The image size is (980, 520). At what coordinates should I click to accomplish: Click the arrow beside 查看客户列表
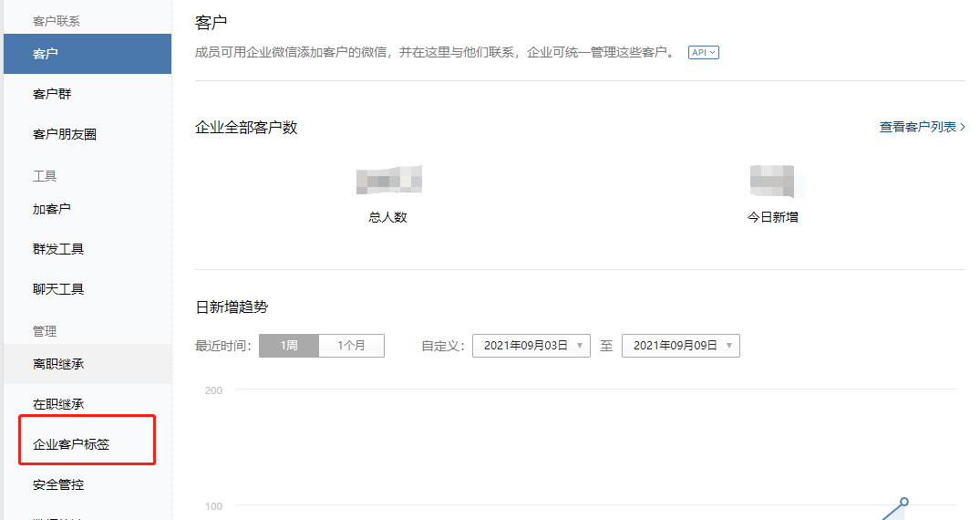click(x=963, y=128)
